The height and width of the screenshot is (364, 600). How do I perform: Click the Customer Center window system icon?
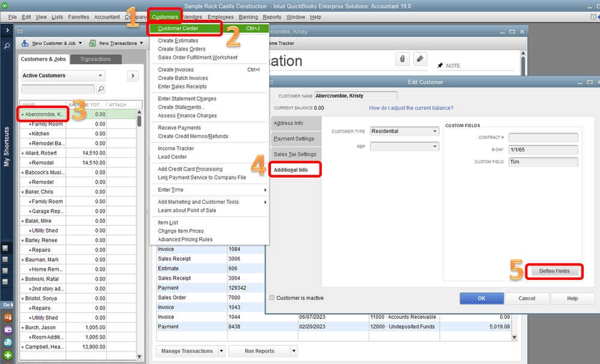20,31
